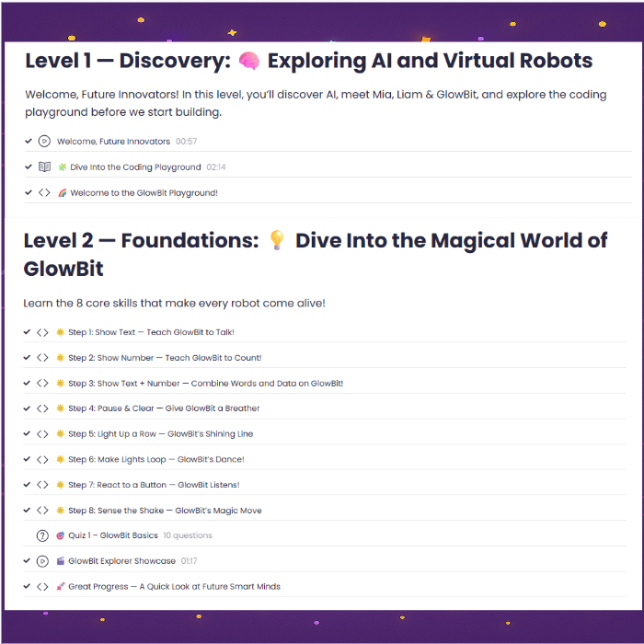Click the play icon beside Welcome, Future Innovators
This screenshot has width=644, height=644.
(x=43, y=142)
